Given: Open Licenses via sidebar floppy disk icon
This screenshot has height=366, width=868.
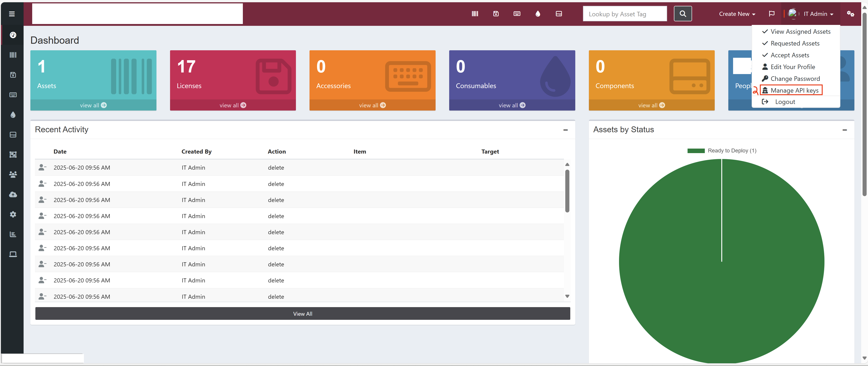Looking at the screenshot, I should pos(13,75).
